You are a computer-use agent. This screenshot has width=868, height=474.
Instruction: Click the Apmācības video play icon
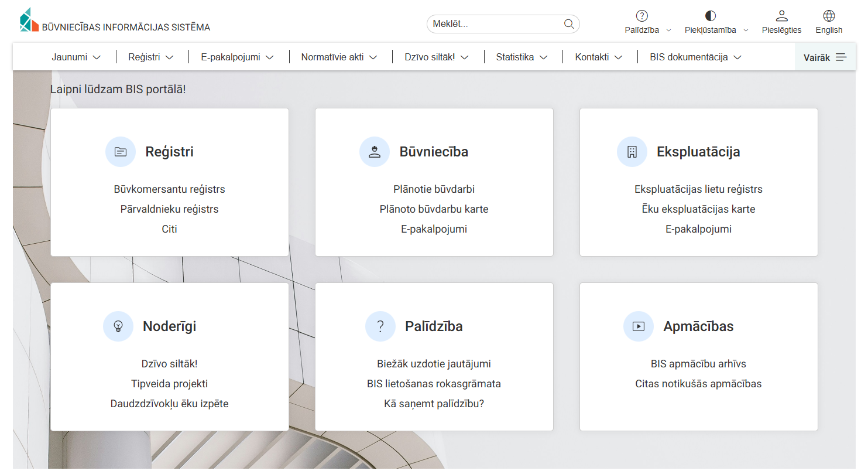(x=638, y=326)
